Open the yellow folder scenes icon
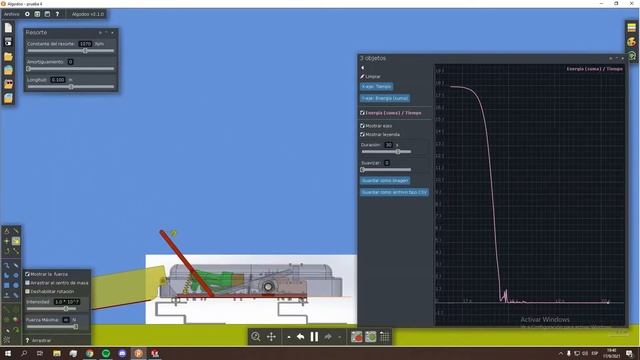Image resolution: width=640 pixels, height=360 pixels. click(8, 56)
